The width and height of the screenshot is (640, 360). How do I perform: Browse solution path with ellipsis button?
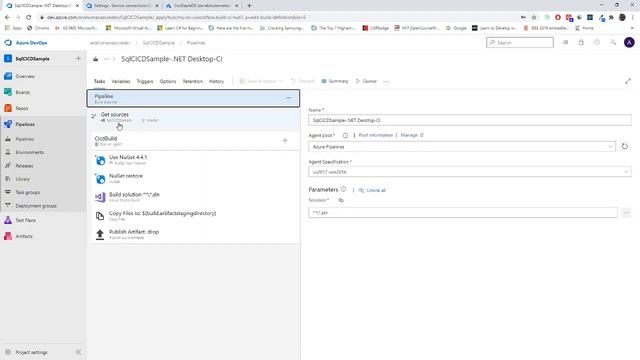pos(626,212)
